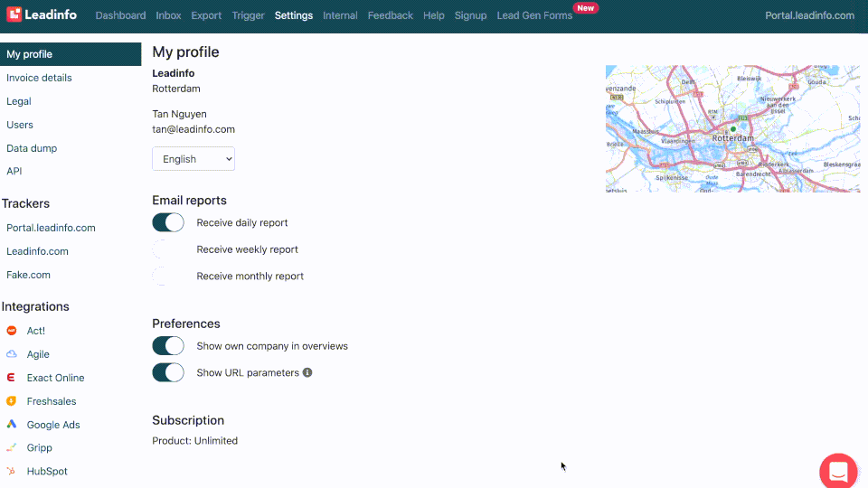868x488 pixels.
Task: Open the English language dropdown
Action: [193, 159]
